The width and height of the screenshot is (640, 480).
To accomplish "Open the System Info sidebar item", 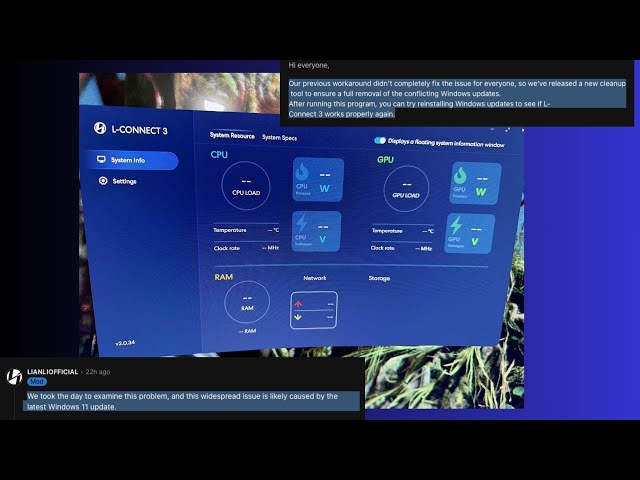I will (x=131, y=160).
